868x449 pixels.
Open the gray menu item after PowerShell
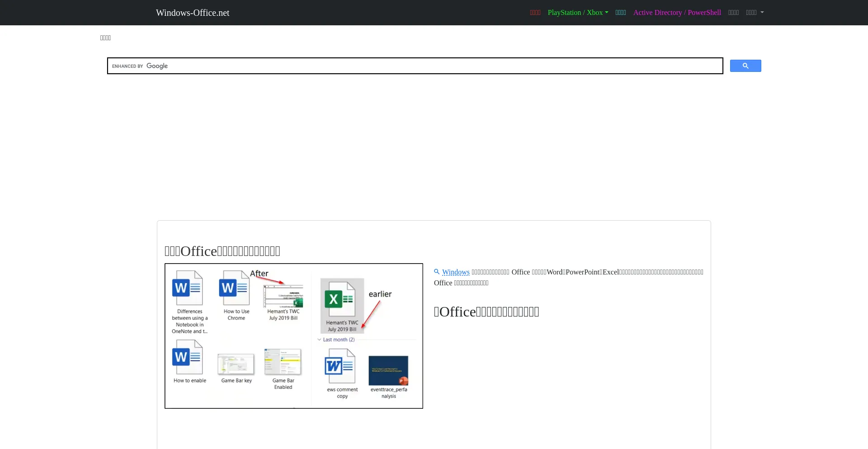[x=733, y=13]
